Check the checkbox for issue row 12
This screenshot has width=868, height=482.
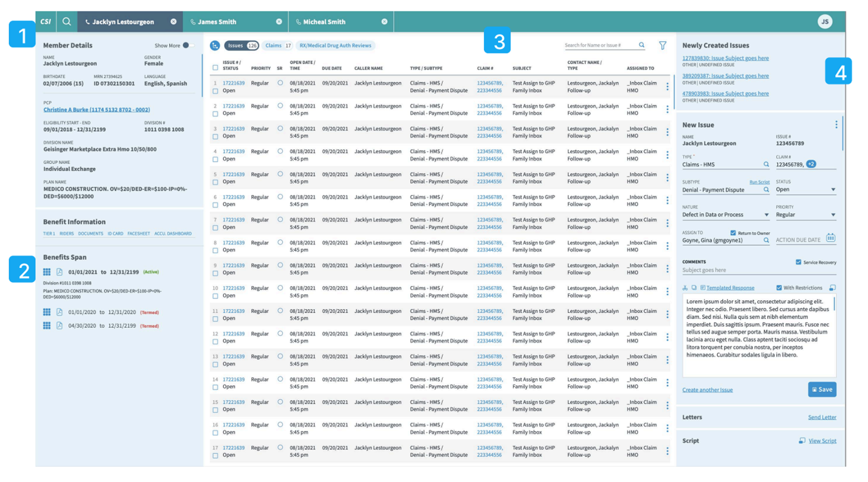pyautogui.click(x=215, y=341)
